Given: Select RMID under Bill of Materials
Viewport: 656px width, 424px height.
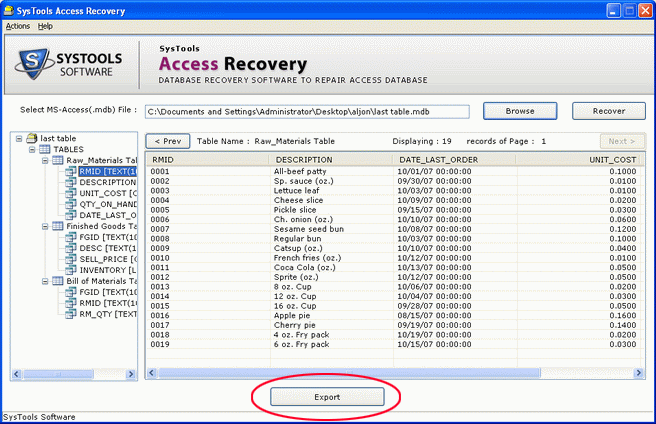Looking at the screenshot, I should point(108,303).
